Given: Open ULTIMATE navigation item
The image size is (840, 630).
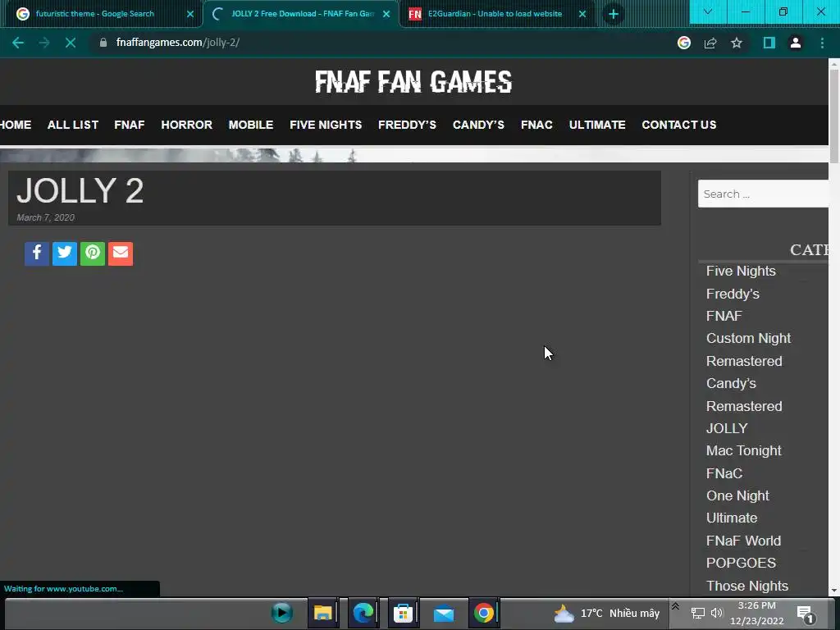Looking at the screenshot, I should click(x=597, y=125).
